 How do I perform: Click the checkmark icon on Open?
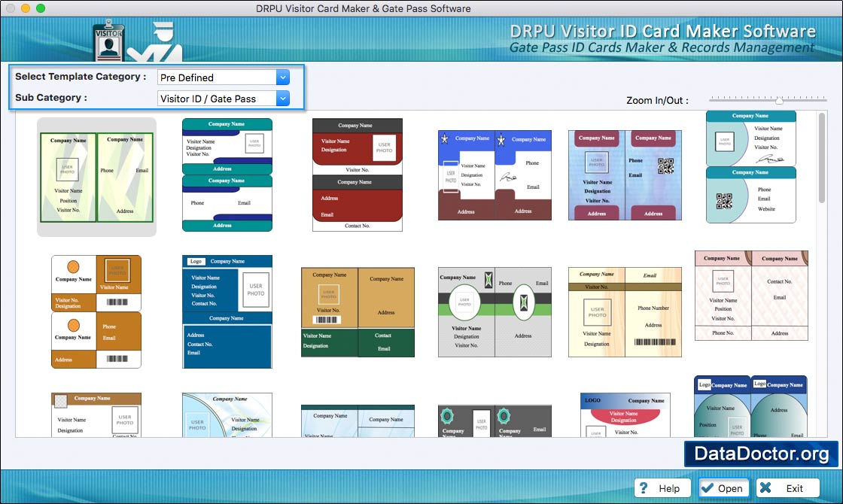coord(708,488)
